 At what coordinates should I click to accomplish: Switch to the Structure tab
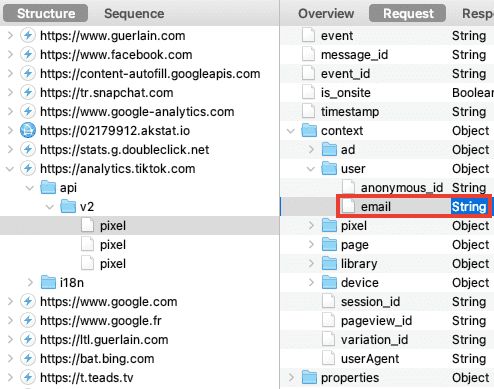pos(46,14)
